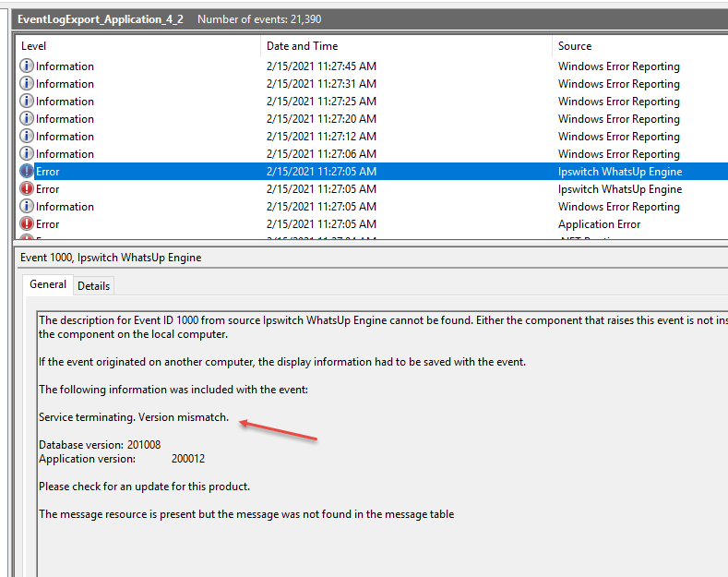Click 'Windows Error Reporting' at 11:27:05 AM
Image resolution: width=728 pixels, height=577 pixels.
point(619,206)
